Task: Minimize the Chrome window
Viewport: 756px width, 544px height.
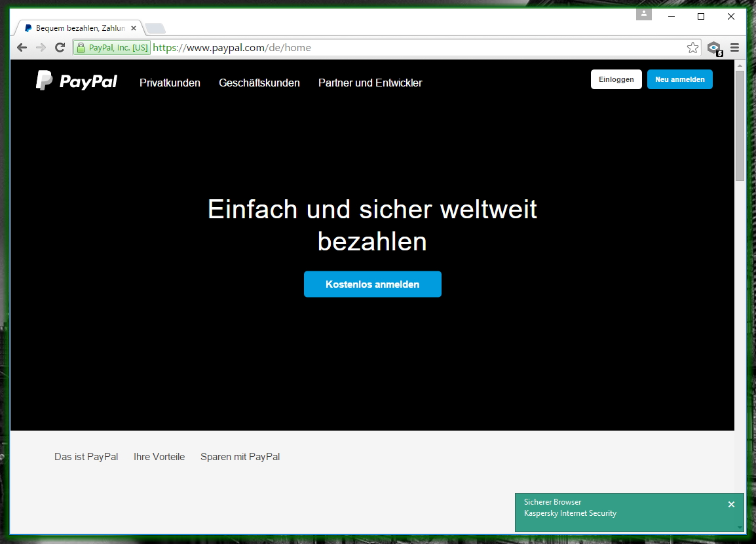Action: (671, 16)
